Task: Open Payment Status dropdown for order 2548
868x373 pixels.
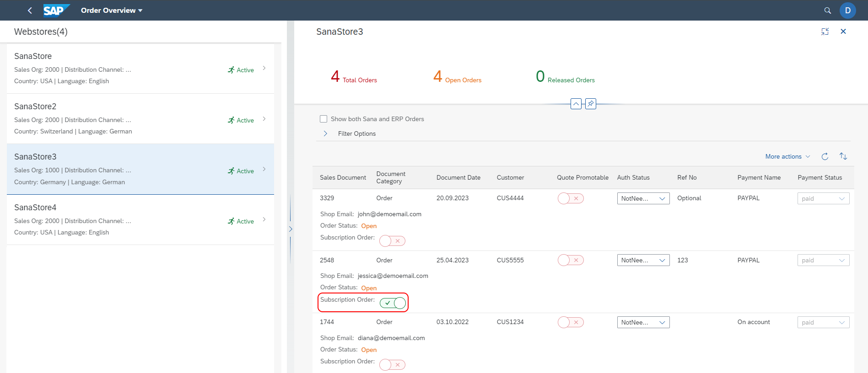Action: (823, 260)
